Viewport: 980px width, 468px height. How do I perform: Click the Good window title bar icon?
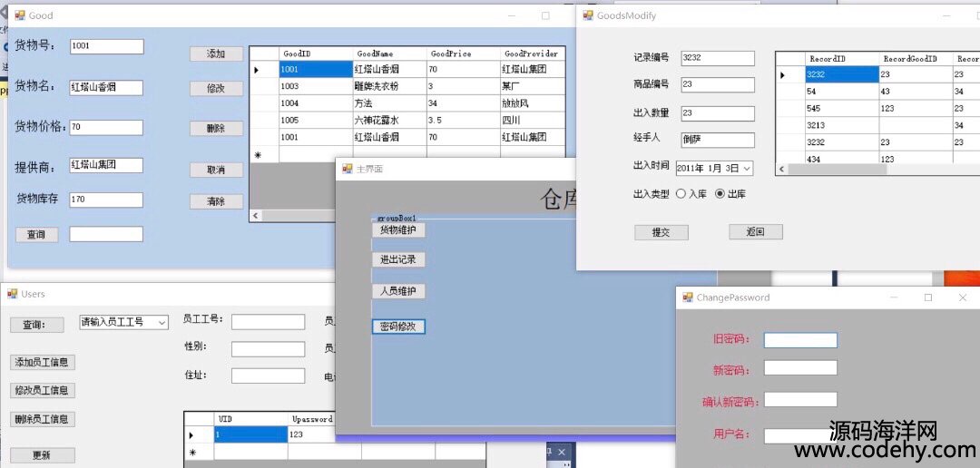(20, 15)
